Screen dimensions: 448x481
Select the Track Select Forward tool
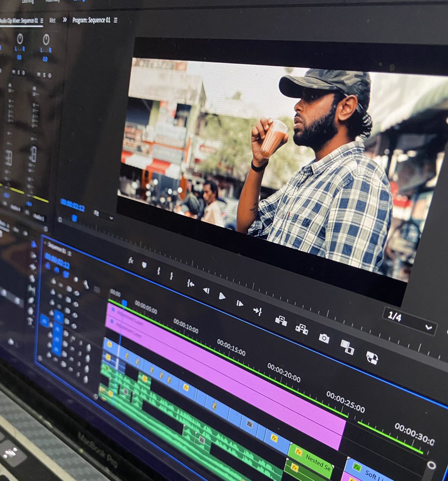(x=33, y=255)
